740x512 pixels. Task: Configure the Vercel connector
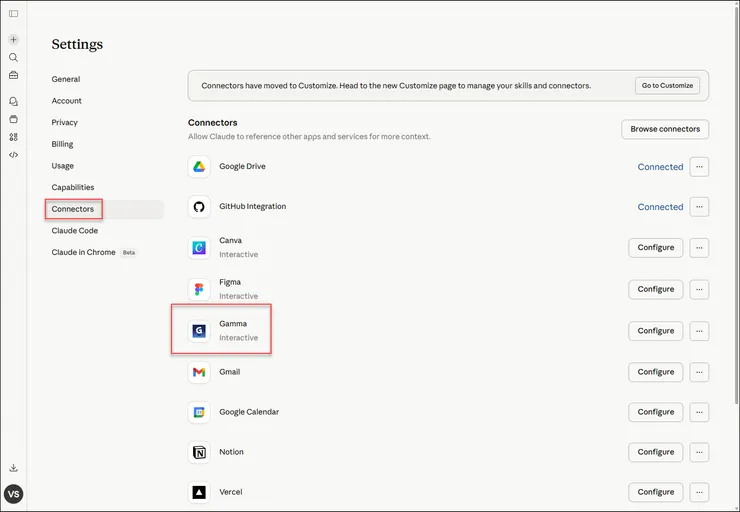tap(656, 493)
